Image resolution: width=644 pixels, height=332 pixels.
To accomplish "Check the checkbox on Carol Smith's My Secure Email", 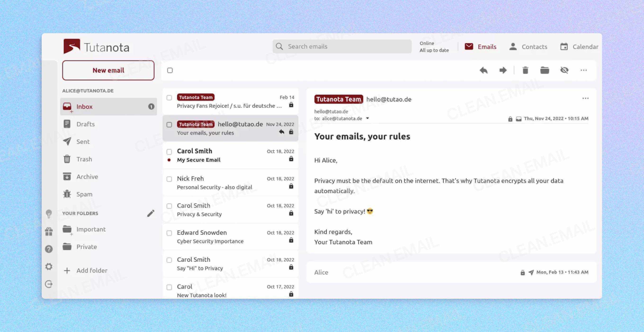I will (170, 152).
